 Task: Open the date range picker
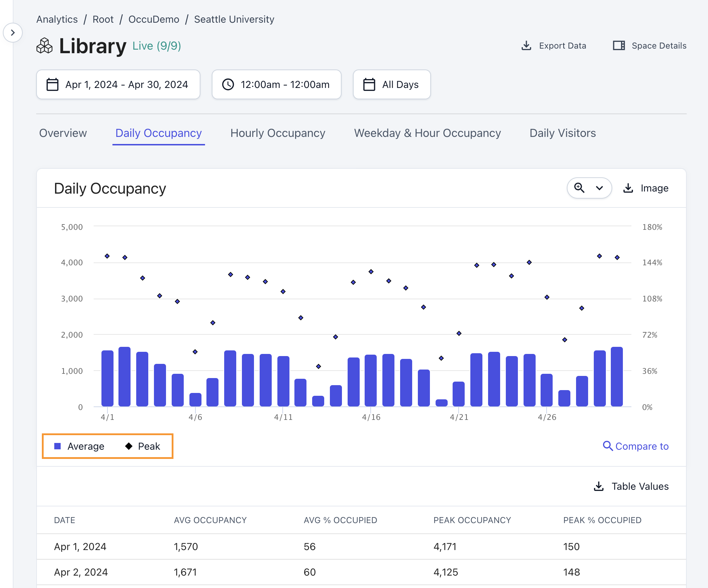(x=118, y=84)
